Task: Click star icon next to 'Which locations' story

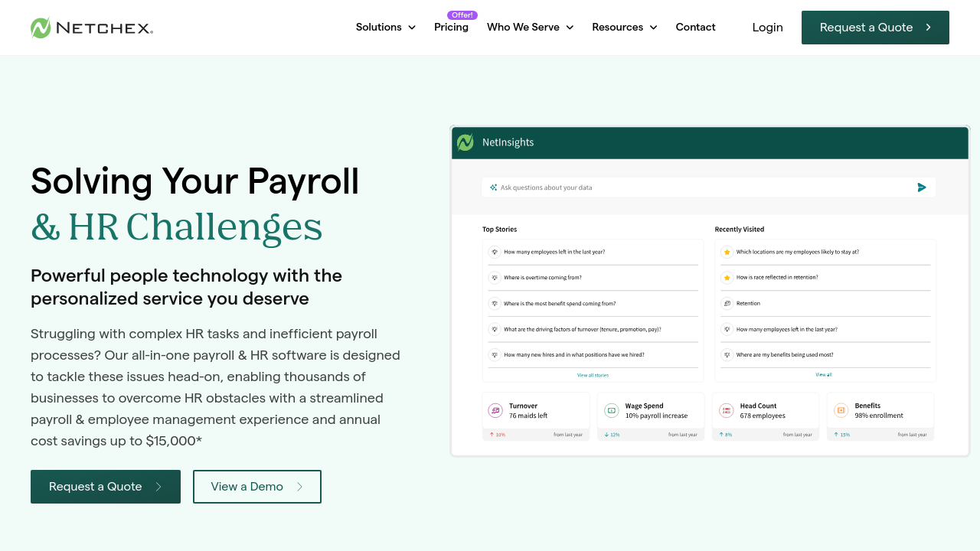Action: [x=727, y=252]
